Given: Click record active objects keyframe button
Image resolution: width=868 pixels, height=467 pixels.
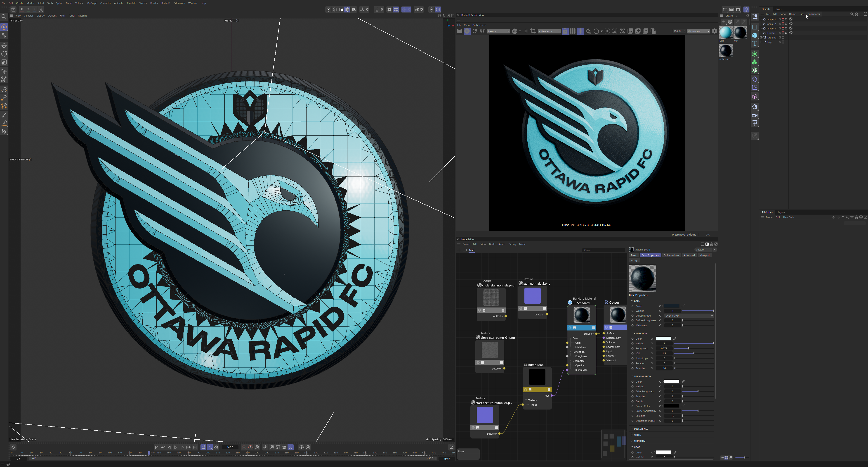Looking at the screenshot, I should [244, 448].
